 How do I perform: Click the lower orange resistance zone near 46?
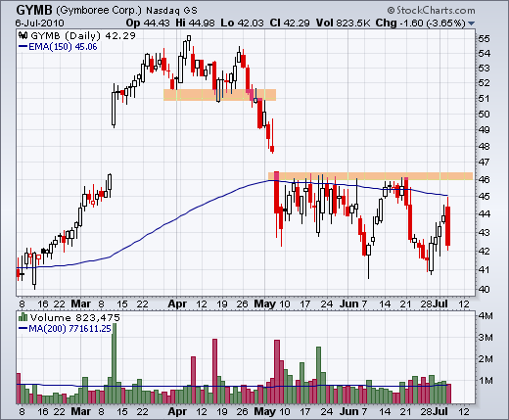coord(370,176)
